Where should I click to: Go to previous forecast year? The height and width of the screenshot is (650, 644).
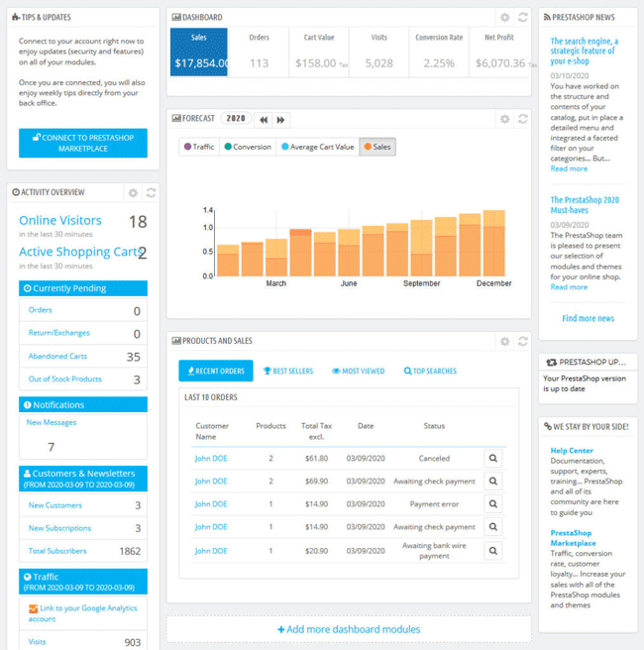(x=264, y=120)
